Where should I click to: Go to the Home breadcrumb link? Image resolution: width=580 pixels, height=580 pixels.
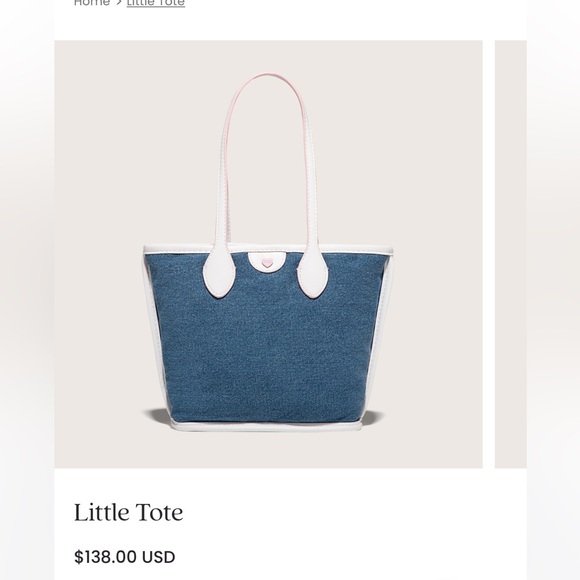pos(92,3)
